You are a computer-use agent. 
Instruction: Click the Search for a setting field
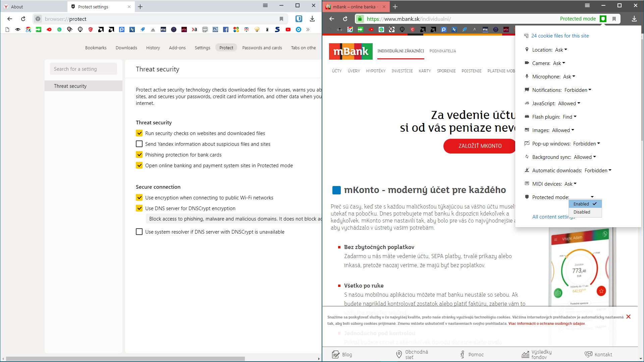tap(84, 69)
